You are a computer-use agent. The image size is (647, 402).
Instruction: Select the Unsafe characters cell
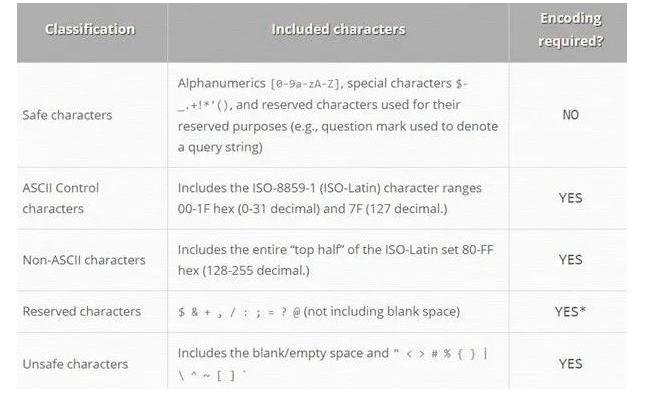coord(76,364)
